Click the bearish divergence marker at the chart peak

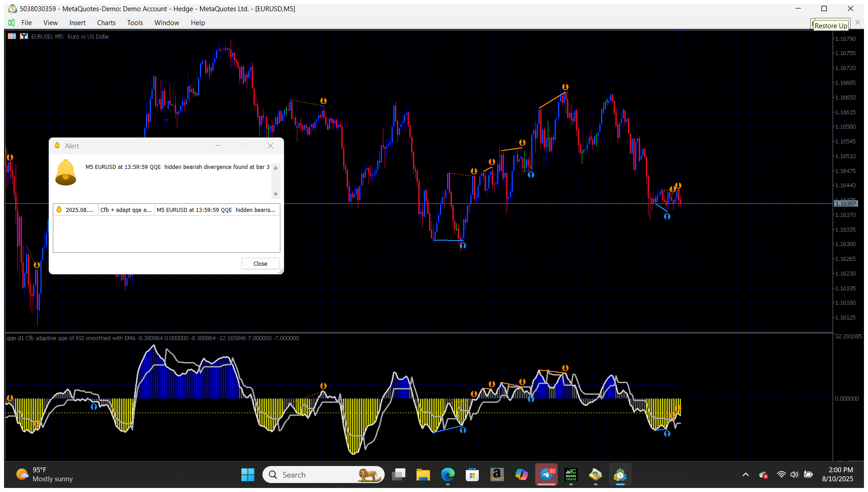click(565, 87)
